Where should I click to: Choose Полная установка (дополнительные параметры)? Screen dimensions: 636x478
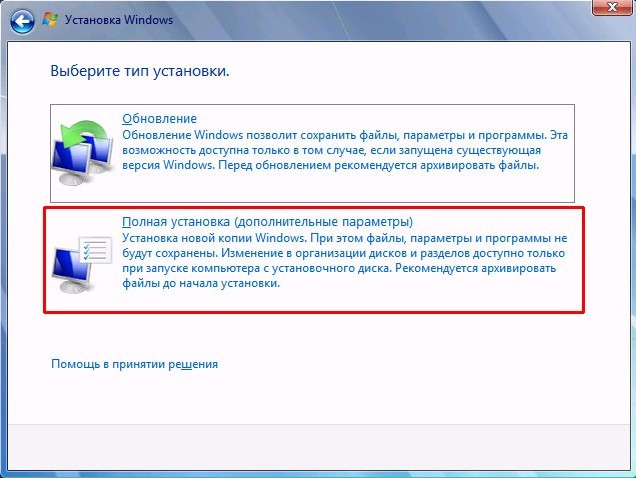click(x=267, y=222)
